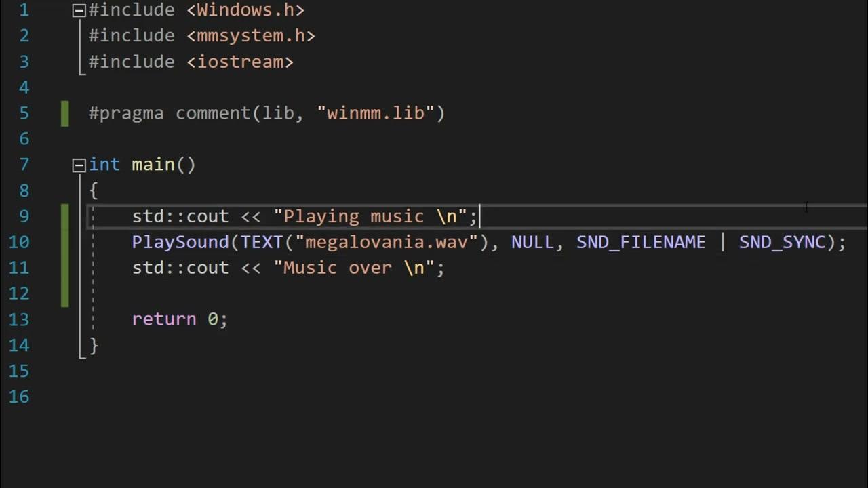Click the opening brace on line 8

click(x=94, y=190)
